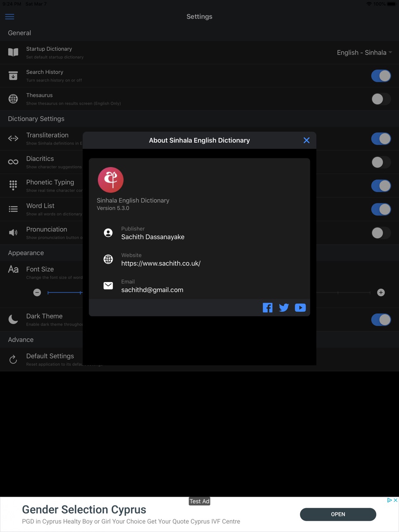Open the Twitter profile link
This screenshot has height=532, width=399.
[x=284, y=308]
